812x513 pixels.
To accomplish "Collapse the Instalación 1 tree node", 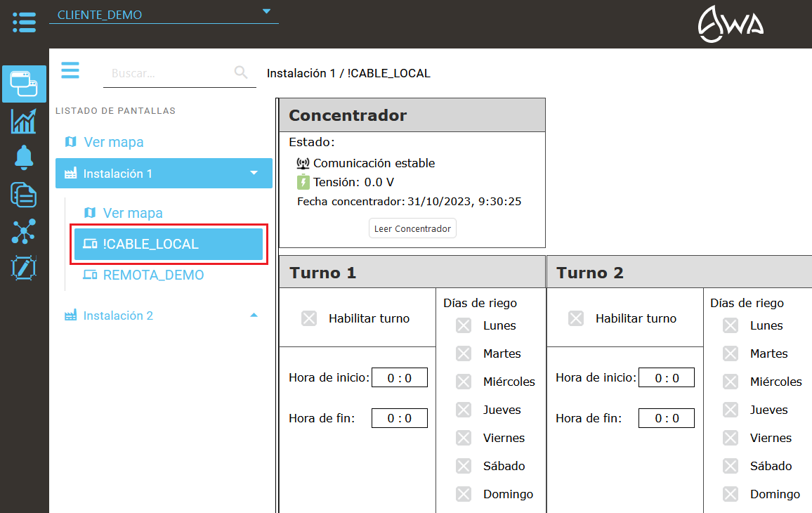I will [254, 174].
